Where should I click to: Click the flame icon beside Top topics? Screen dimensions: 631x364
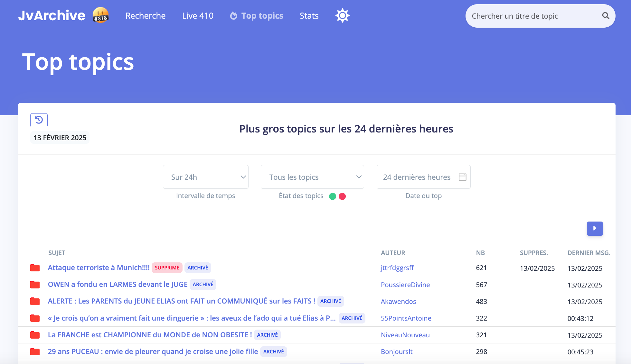(x=234, y=15)
